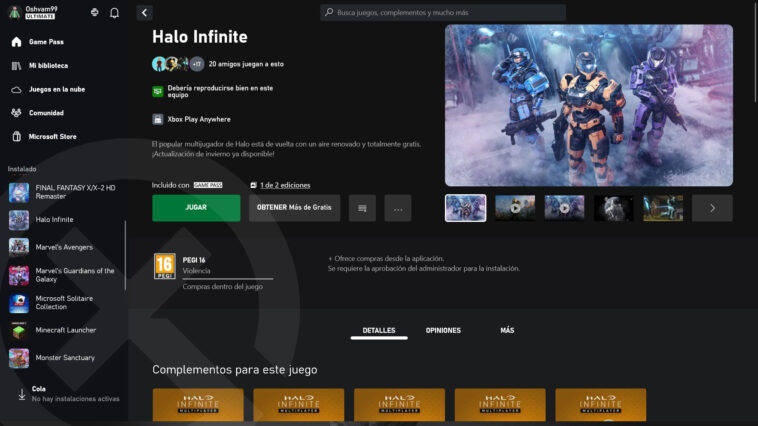
Task: Click the +17 friends badge
Action: (197, 64)
